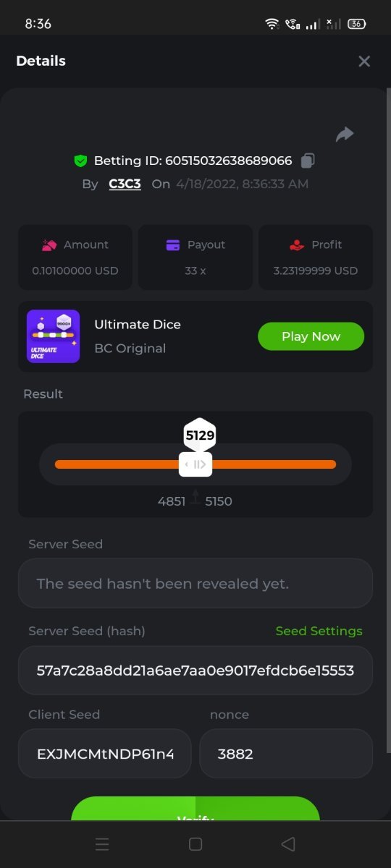Tap the 5129 result hexagon marker
Viewport: 391px width, 868px height.
point(200,435)
